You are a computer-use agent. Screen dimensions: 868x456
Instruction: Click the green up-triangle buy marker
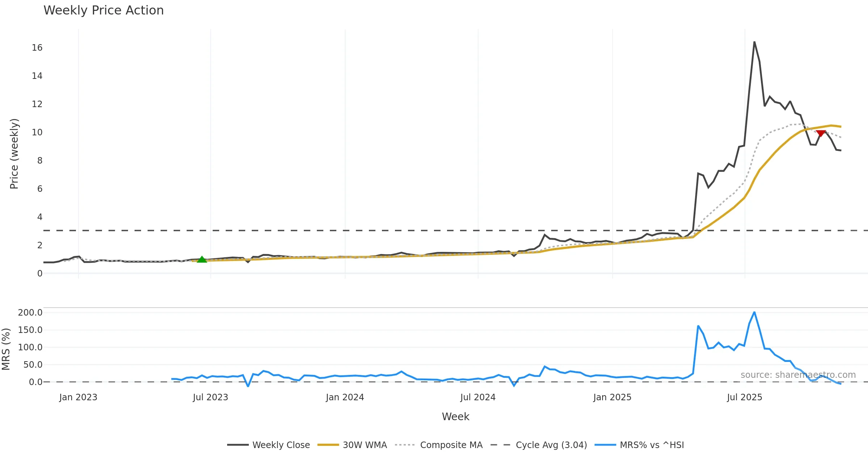point(202,259)
